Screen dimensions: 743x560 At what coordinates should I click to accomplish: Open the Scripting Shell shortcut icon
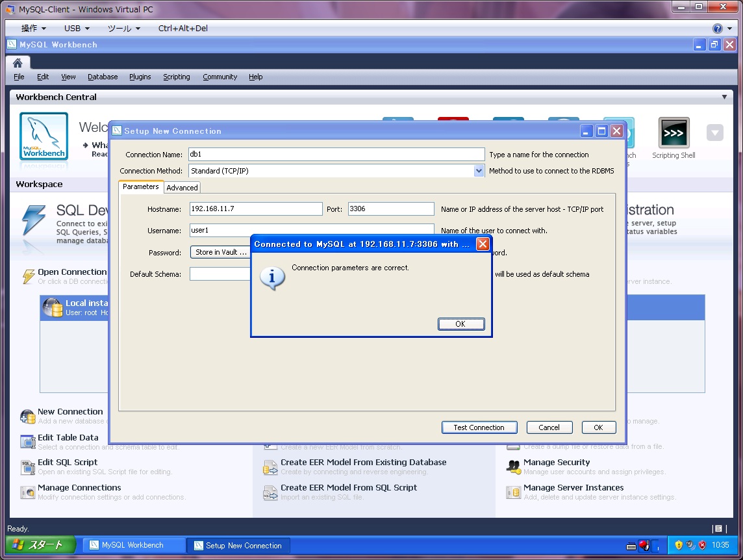674,133
